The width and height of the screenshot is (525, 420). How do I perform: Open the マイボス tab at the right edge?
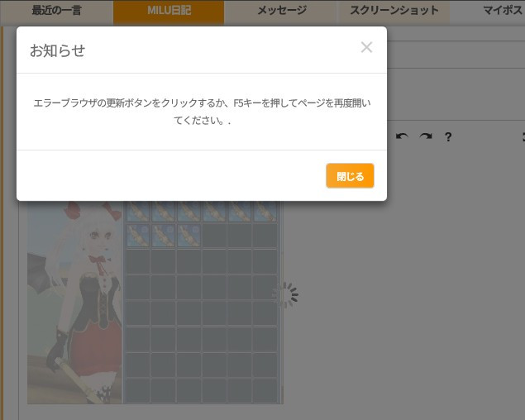(500, 11)
